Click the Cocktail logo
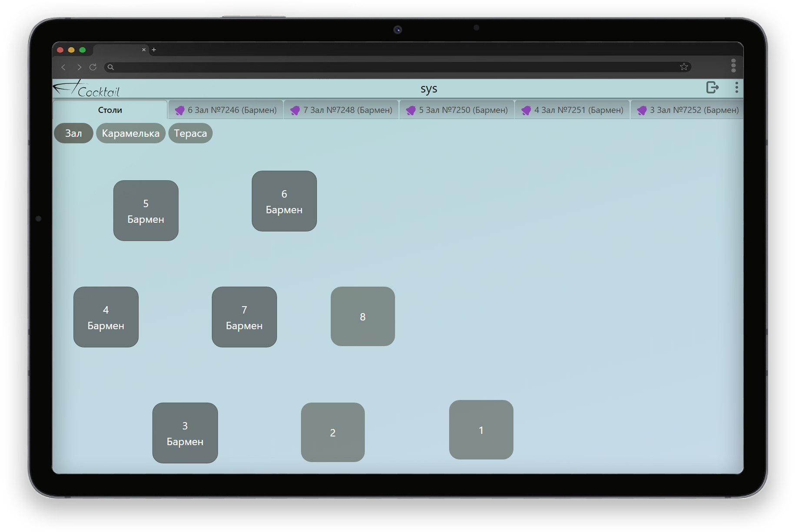795x532 pixels. [87, 89]
